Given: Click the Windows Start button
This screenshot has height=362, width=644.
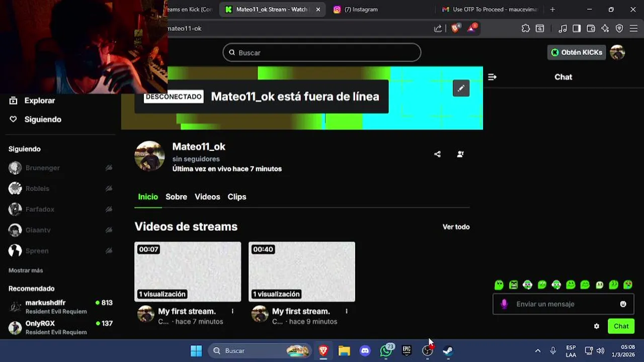Looking at the screenshot, I should click(196, 351).
